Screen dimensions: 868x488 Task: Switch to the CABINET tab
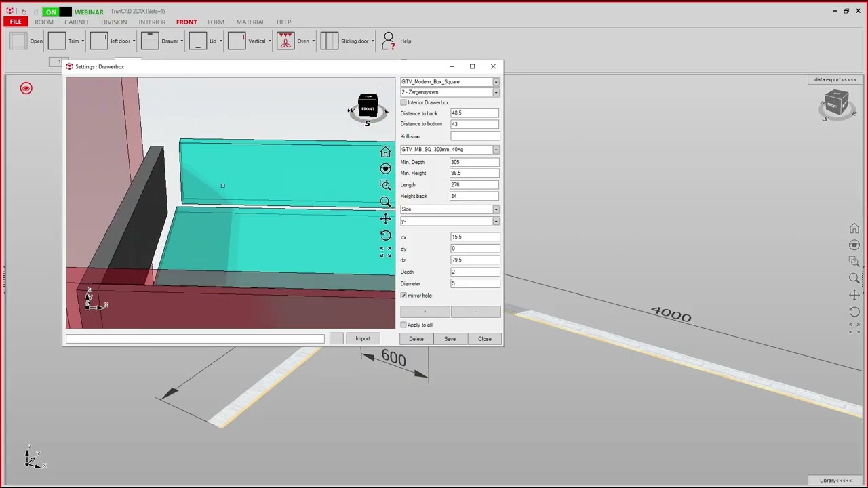point(77,22)
